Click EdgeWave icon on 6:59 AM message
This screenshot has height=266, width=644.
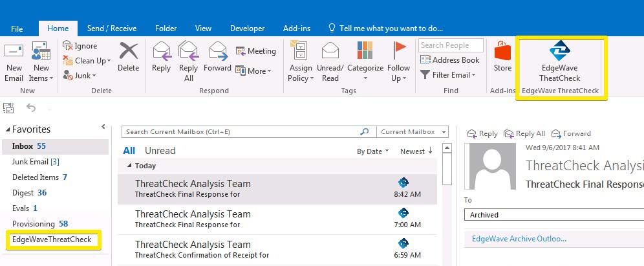pyautogui.click(x=403, y=243)
